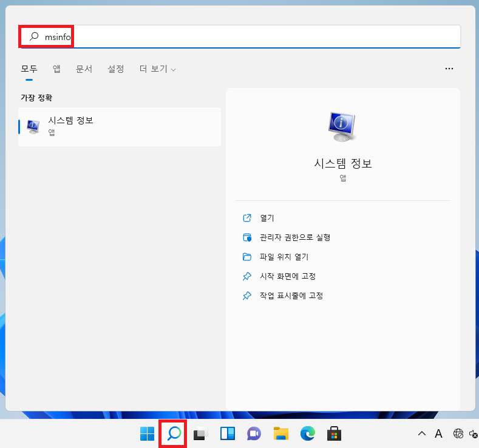Open the three-dot options menu
This screenshot has width=479, height=448.
coord(449,69)
